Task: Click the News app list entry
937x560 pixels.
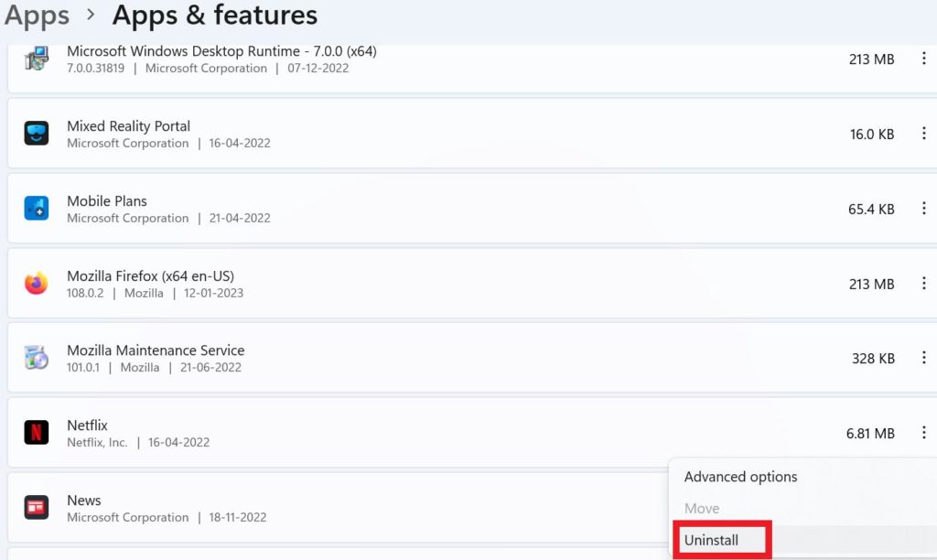Action: 84,501
